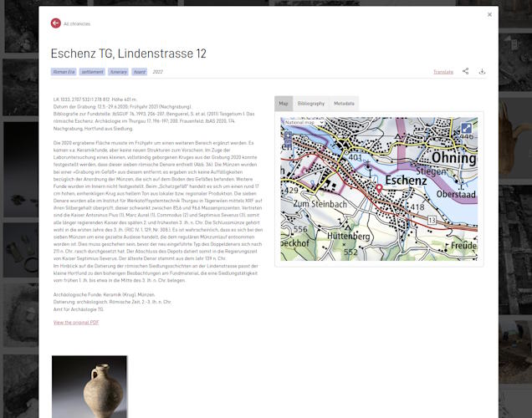The height and width of the screenshot is (418, 532).
Task: Switch to the Bibliography tab
Action: click(311, 104)
